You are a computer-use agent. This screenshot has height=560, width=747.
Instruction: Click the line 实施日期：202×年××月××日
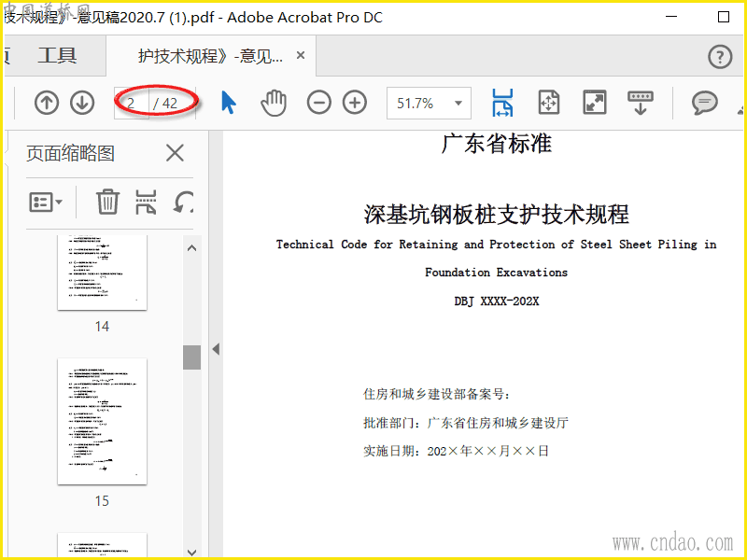pyautogui.click(x=456, y=451)
